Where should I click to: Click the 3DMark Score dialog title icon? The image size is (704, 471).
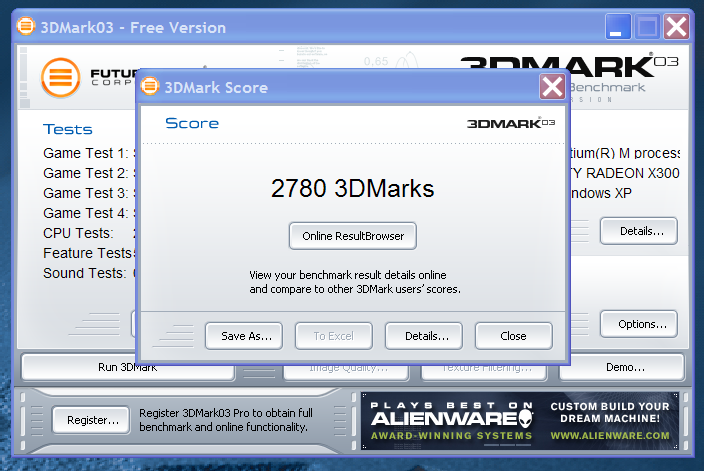pyautogui.click(x=150, y=86)
